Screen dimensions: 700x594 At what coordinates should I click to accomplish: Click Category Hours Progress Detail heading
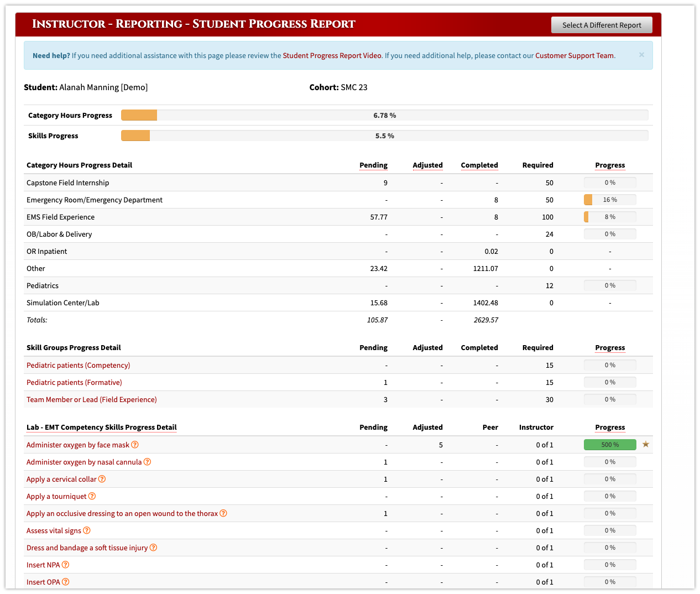click(x=79, y=165)
